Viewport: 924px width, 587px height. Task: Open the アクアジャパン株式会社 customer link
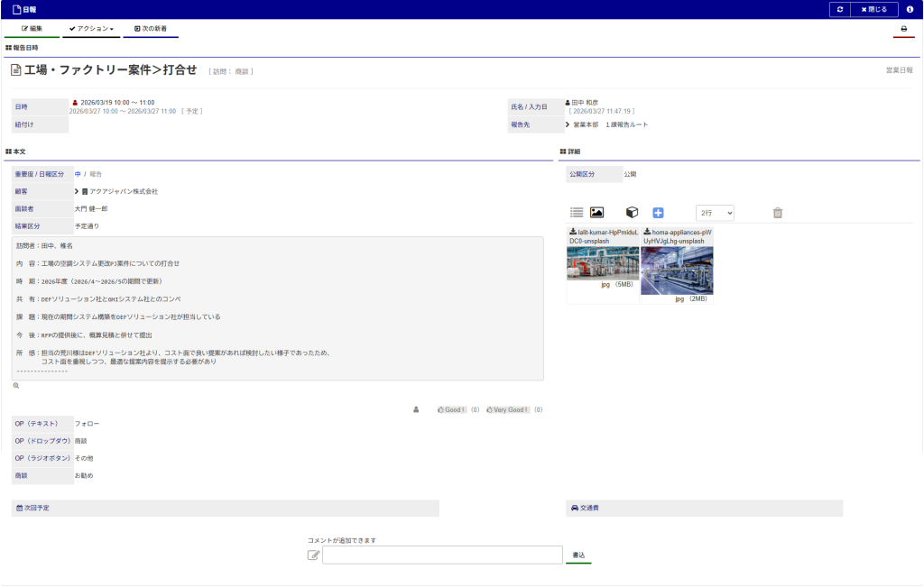coord(123,191)
